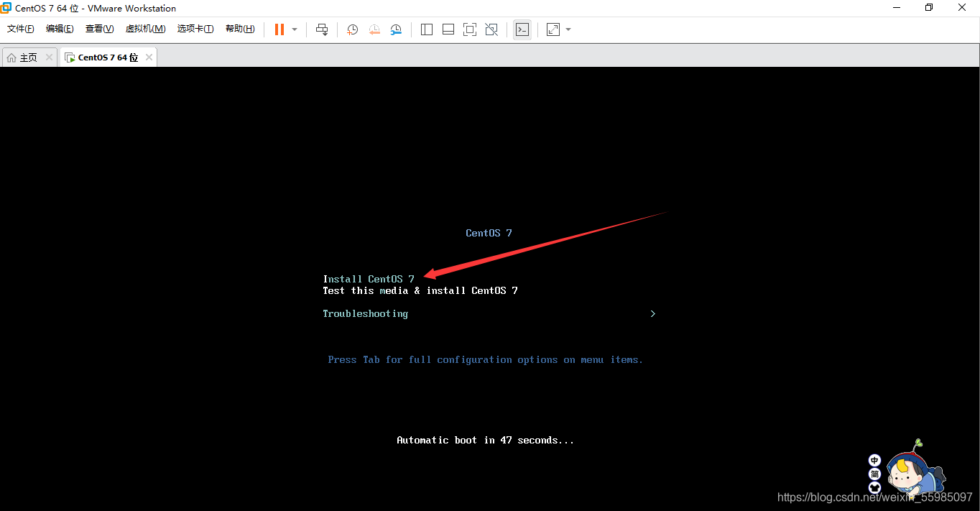The image size is (980, 511).
Task: Toggle the thumbnail bar view
Action: coord(448,29)
